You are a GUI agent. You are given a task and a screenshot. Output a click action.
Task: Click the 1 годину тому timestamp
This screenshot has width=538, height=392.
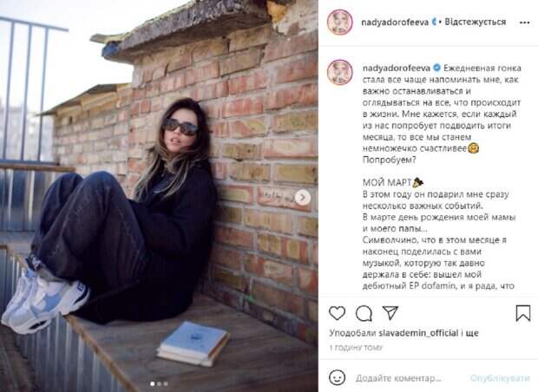click(356, 348)
